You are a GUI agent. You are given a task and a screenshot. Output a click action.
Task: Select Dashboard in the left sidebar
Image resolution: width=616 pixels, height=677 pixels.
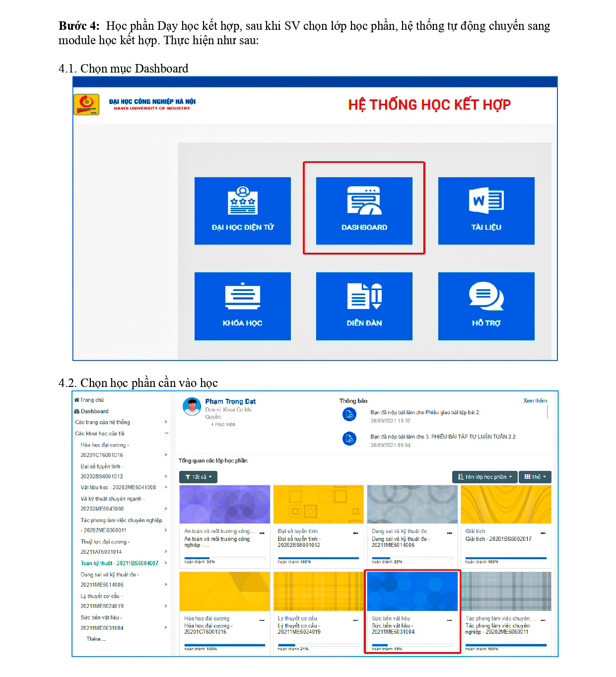(x=94, y=411)
